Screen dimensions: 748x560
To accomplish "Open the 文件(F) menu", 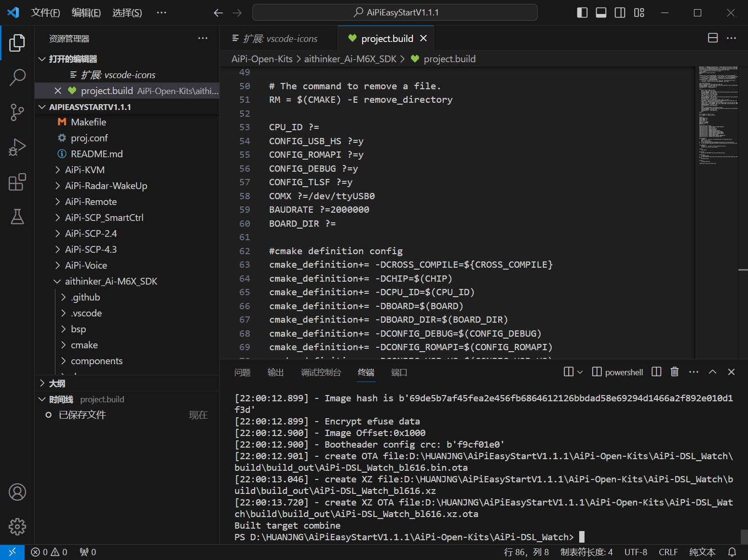I will [x=45, y=13].
